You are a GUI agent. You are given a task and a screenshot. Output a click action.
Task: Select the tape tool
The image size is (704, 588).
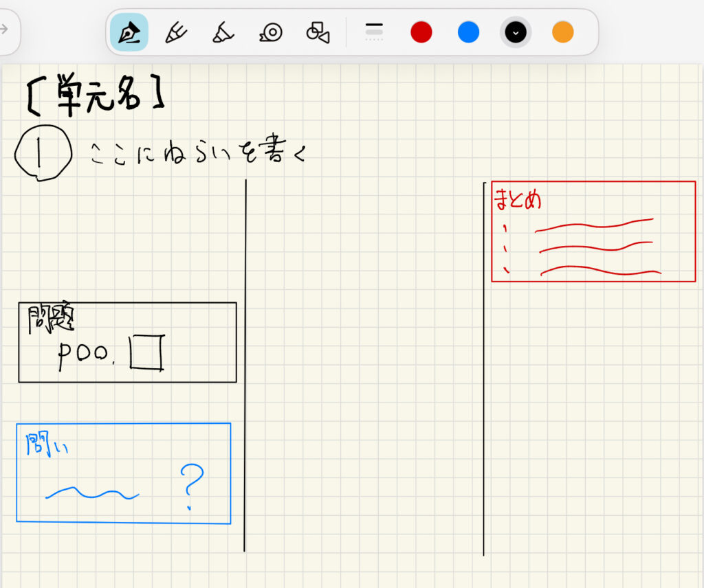click(x=271, y=32)
